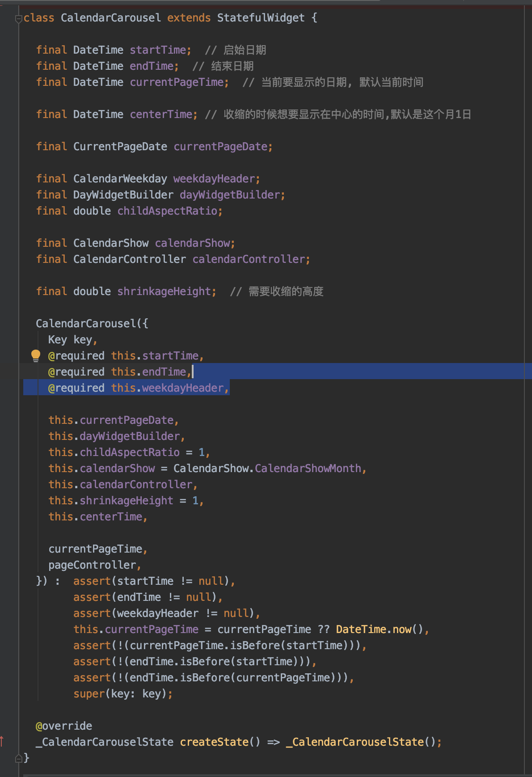The image size is (532, 777).
Task: Click the currentPageTime field declaration
Action: coord(132,82)
